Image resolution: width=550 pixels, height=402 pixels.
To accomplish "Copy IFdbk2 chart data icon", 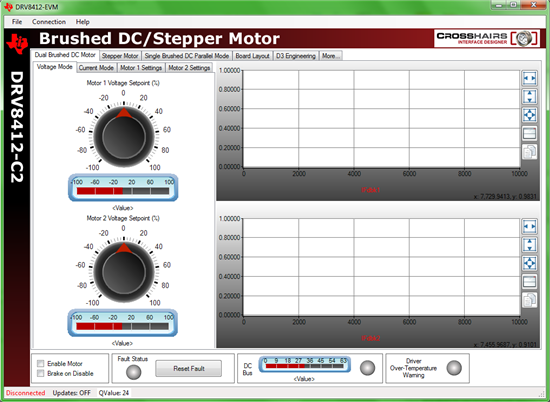I will 529,300.
